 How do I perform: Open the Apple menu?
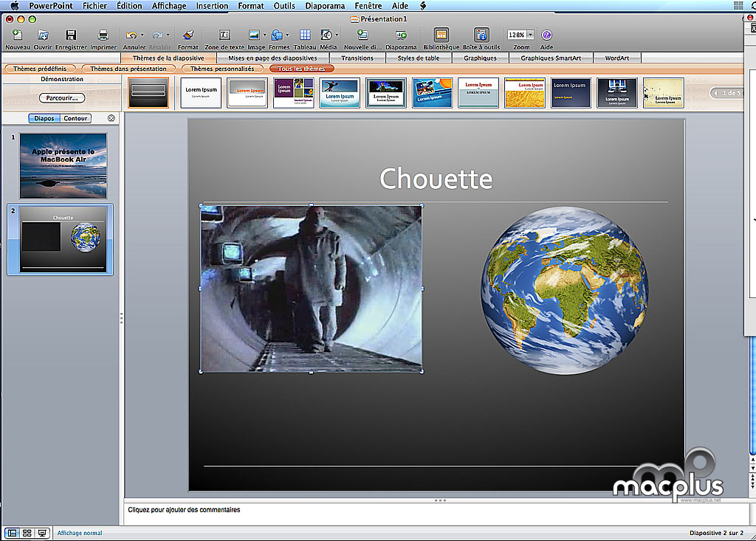coord(15,6)
